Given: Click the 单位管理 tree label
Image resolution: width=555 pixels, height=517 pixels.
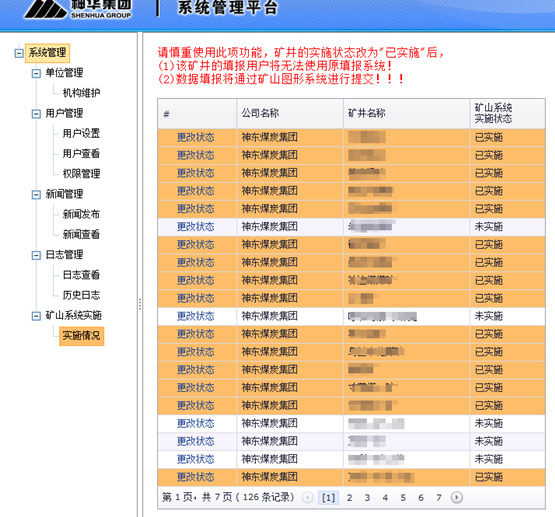Looking at the screenshot, I should 64,73.
